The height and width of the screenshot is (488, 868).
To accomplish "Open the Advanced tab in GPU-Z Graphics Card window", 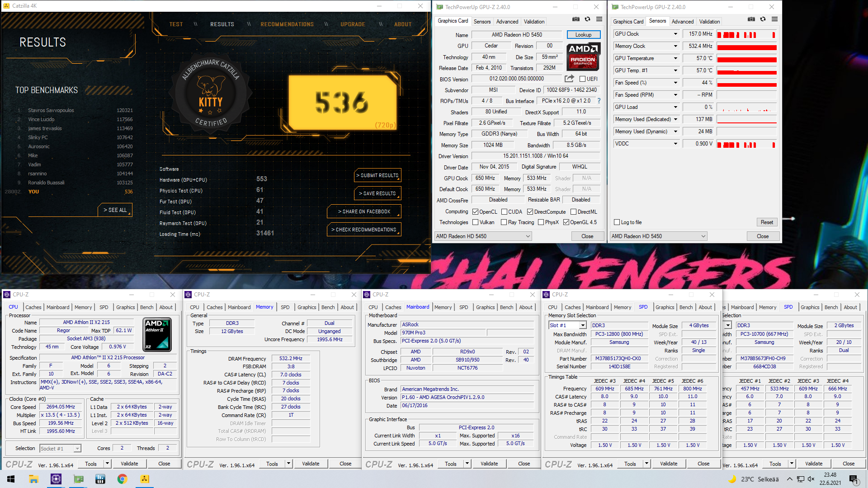I will pos(507,22).
